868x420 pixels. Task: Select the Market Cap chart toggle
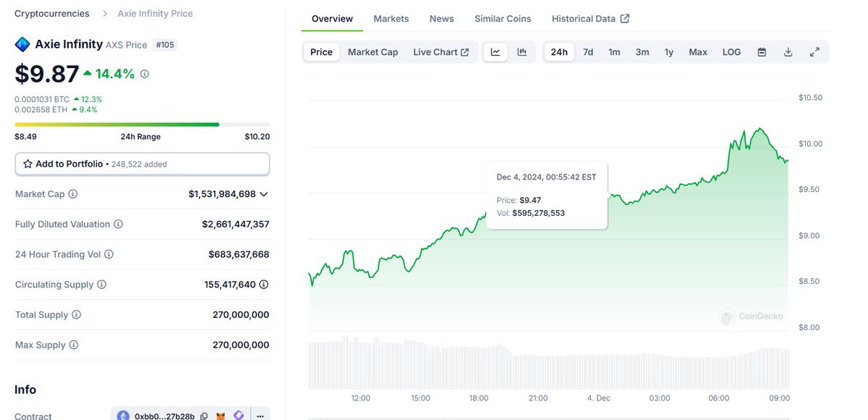pos(373,52)
